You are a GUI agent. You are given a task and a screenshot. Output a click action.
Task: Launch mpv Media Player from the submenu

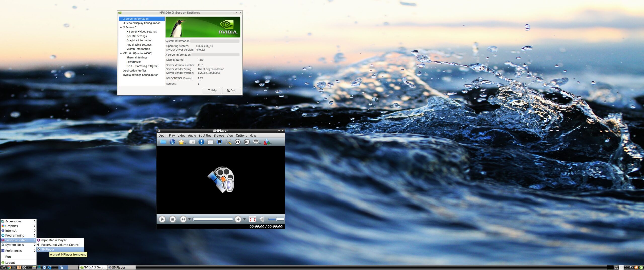pos(60,240)
